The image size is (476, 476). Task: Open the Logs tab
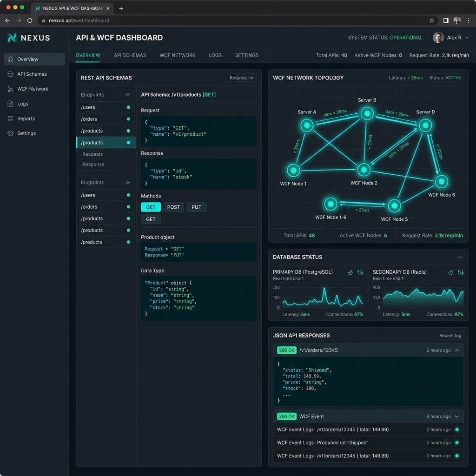click(215, 55)
